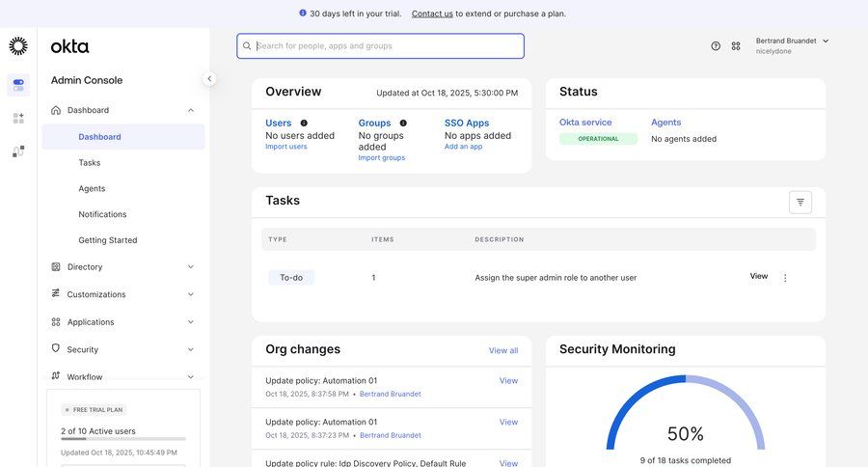Open Okta service status link
This screenshot has width=868, height=467.
(585, 123)
